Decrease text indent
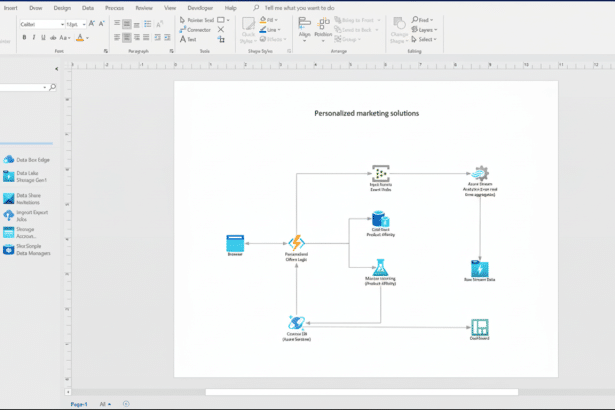Viewport: 615px width, 410px height. [157, 37]
